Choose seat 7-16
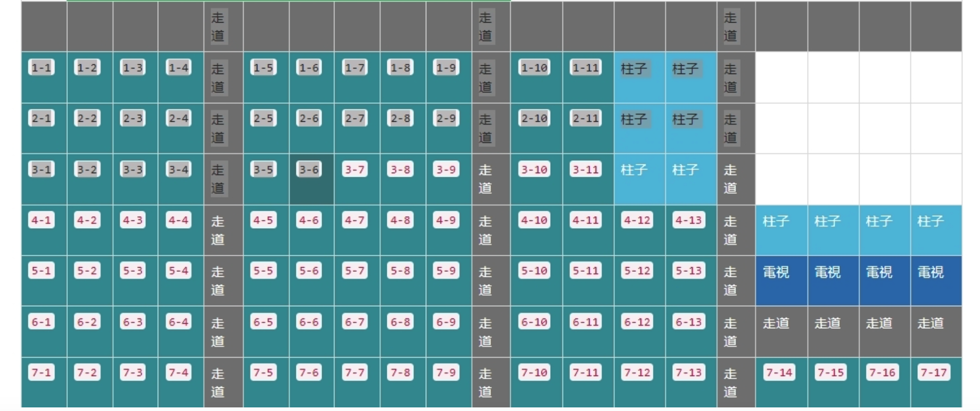Viewport: 980px width, 411px height. (882, 372)
